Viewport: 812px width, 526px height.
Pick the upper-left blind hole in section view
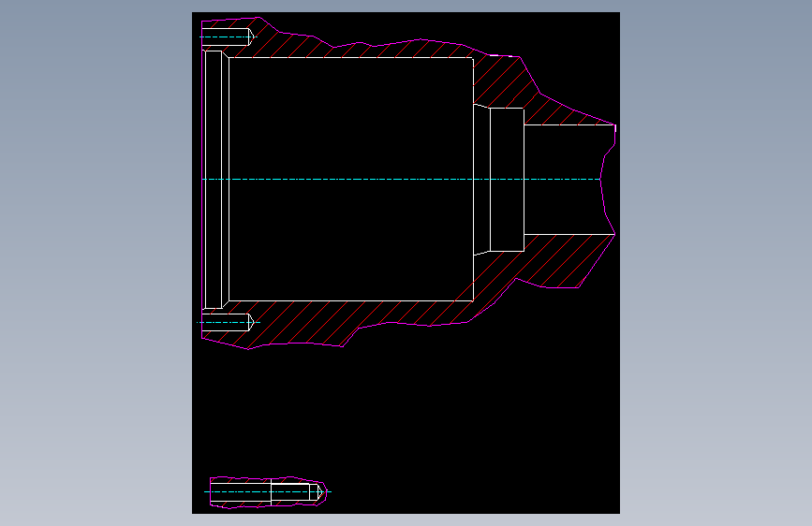228,37
